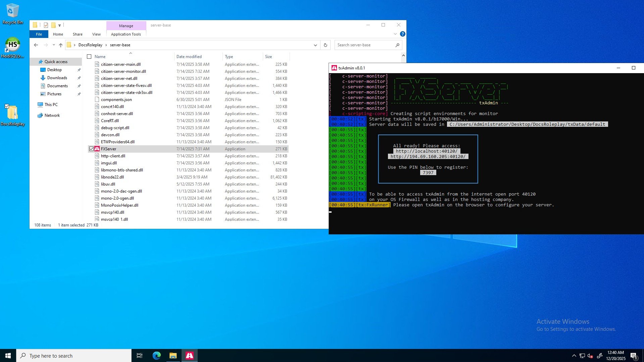Click the chevron before DocsRoleplay in breadcrumb
Image resolution: width=644 pixels, height=362 pixels.
point(75,45)
